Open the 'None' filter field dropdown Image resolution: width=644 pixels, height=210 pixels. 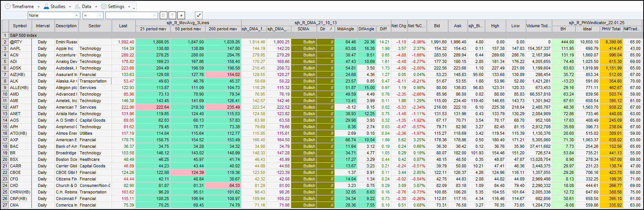(54, 15)
